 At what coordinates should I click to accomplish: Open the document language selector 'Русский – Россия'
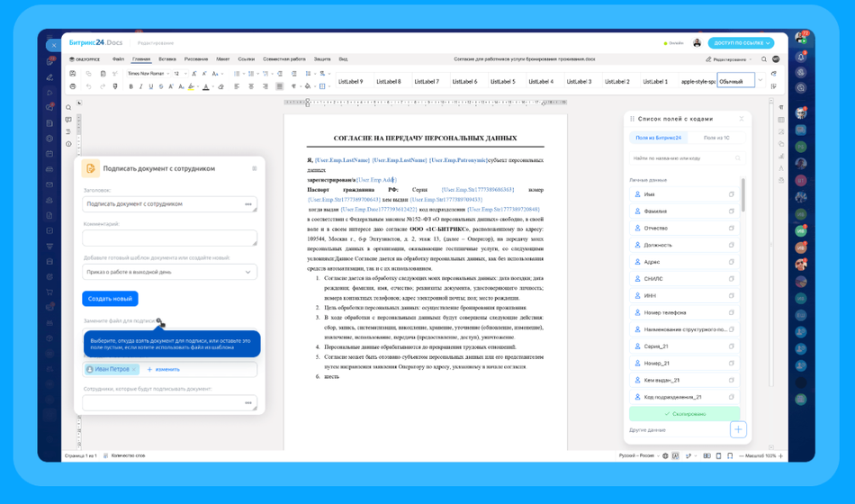click(639, 456)
